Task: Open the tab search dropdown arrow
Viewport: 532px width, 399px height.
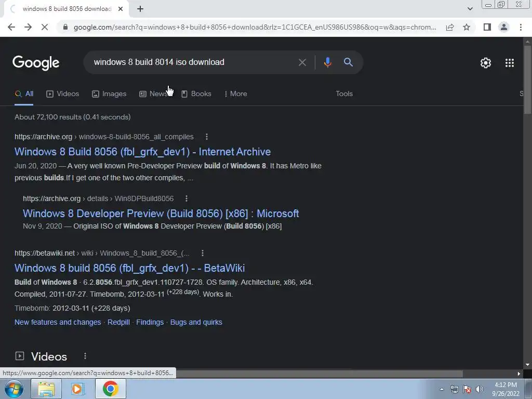Action: 470,9
